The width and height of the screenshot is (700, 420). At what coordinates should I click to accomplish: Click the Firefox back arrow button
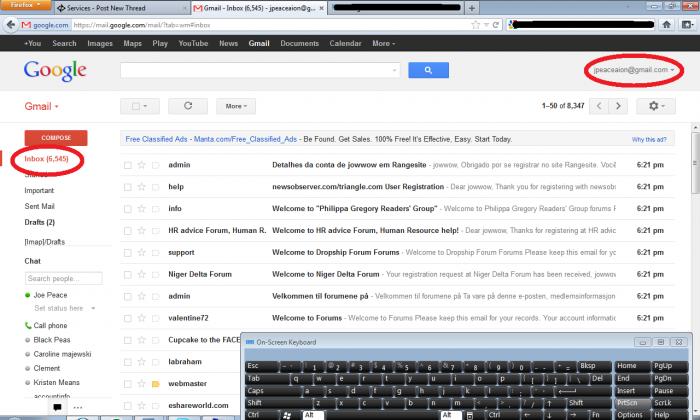(x=11, y=25)
